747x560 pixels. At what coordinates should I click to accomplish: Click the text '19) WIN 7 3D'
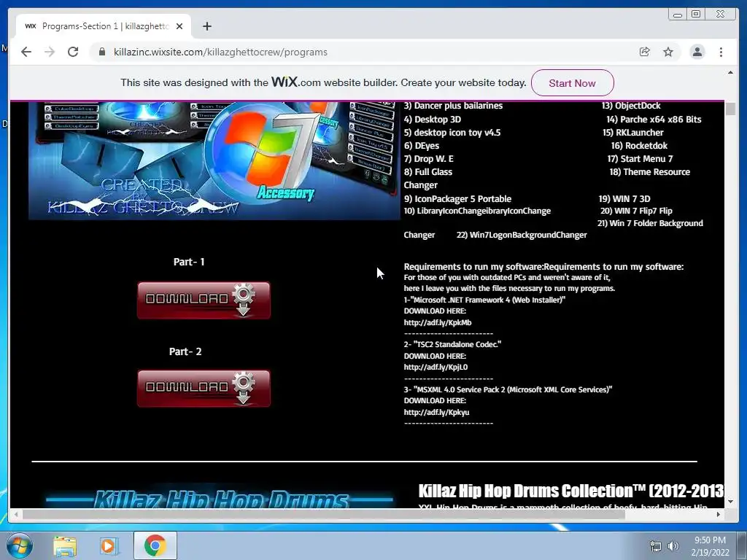tap(624, 198)
